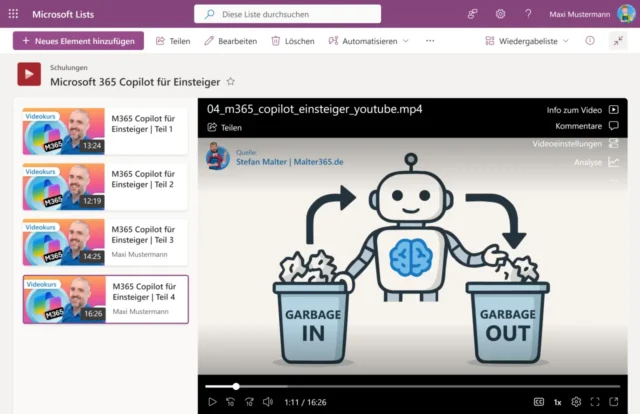Select the video 'Einsteiger | Teil 2' thumbnail
Screen dimensions: 640x414
point(64,187)
